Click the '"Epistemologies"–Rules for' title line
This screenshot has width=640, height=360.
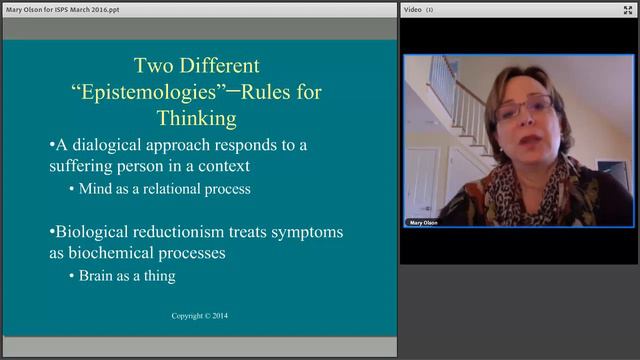tap(196, 92)
